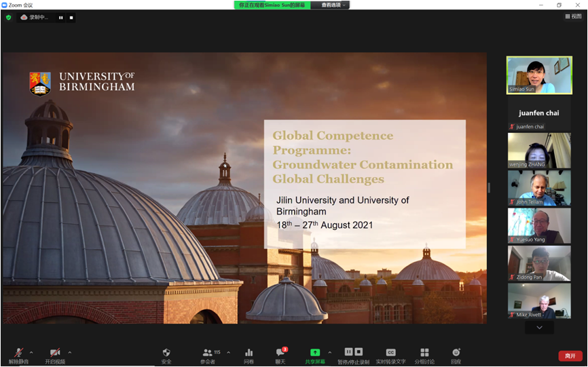This screenshot has width=588, height=367.
Task: Click the red Leave (离开) button
Action: 570,355
